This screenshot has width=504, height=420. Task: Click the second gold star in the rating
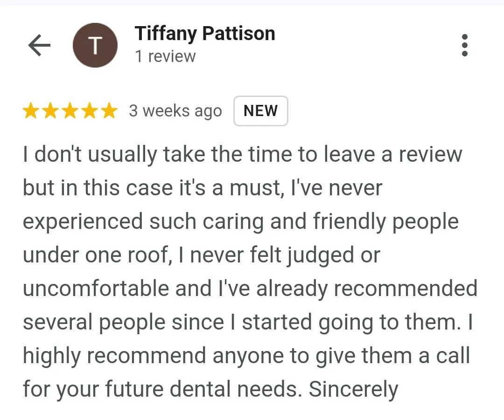point(51,110)
